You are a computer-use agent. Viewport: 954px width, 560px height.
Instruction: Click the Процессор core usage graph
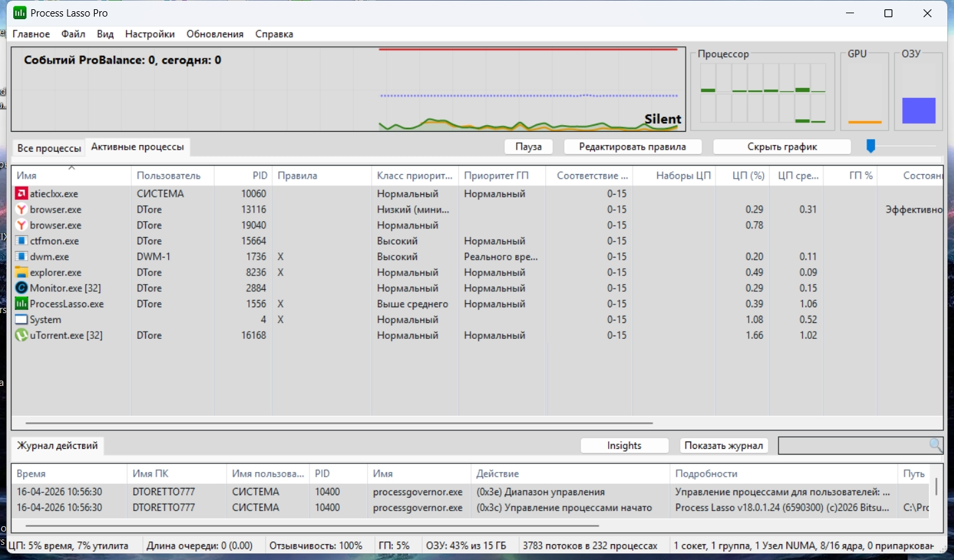763,93
